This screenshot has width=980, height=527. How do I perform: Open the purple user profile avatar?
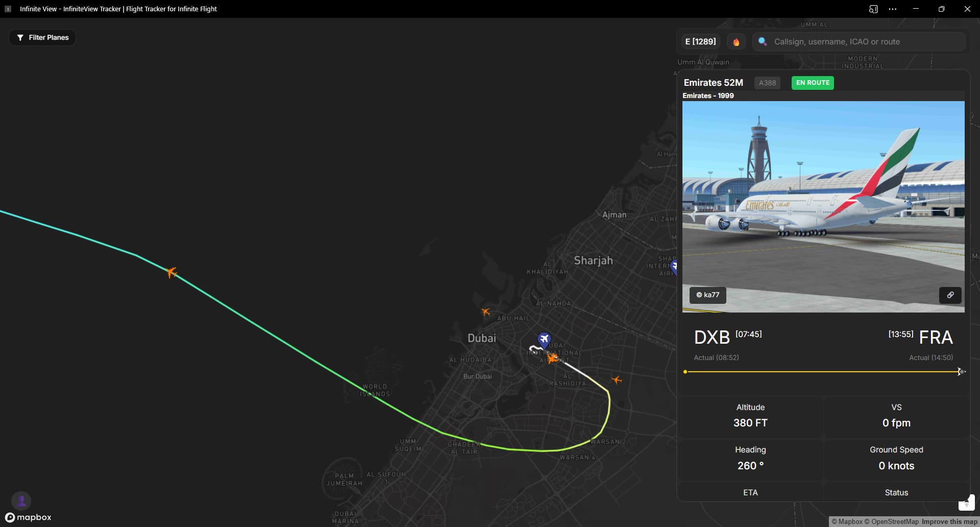click(21, 501)
